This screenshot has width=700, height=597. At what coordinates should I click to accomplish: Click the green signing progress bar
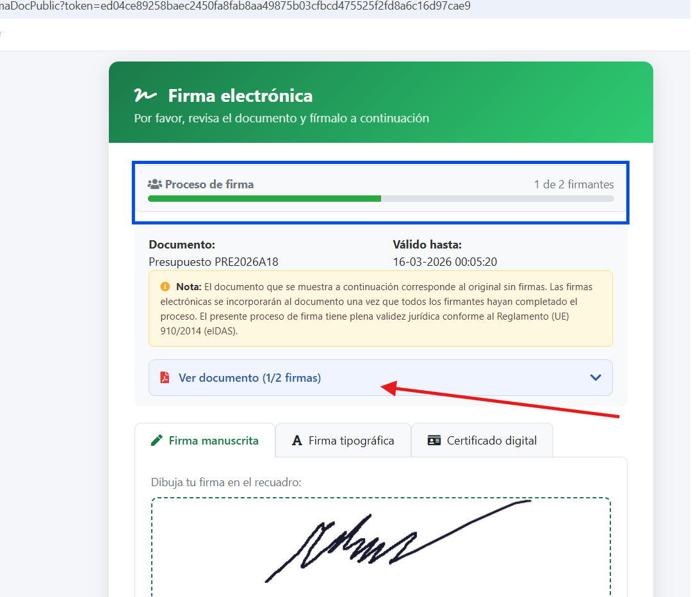click(264, 199)
